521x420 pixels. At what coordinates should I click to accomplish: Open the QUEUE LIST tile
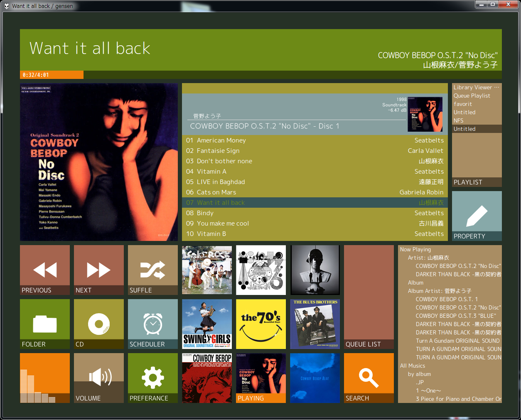369,297
